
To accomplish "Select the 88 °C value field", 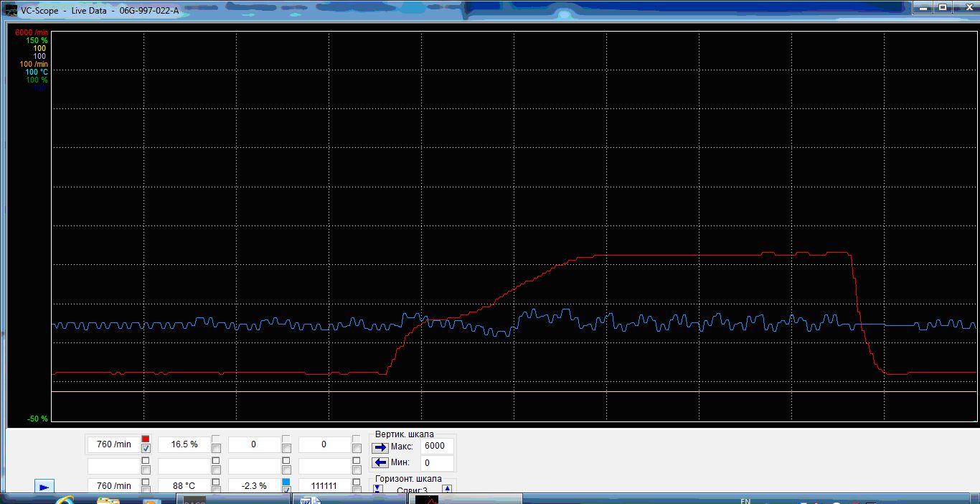I will [184, 486].
